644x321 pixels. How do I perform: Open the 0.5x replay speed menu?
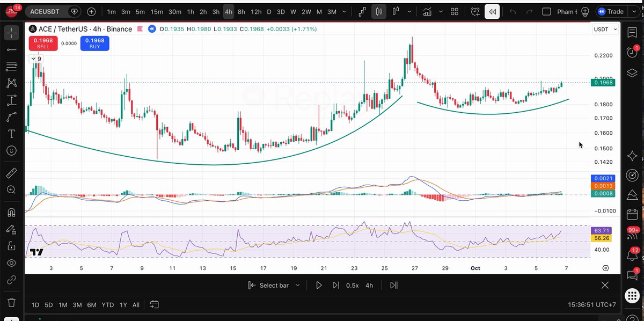click(x=352, y=285)
